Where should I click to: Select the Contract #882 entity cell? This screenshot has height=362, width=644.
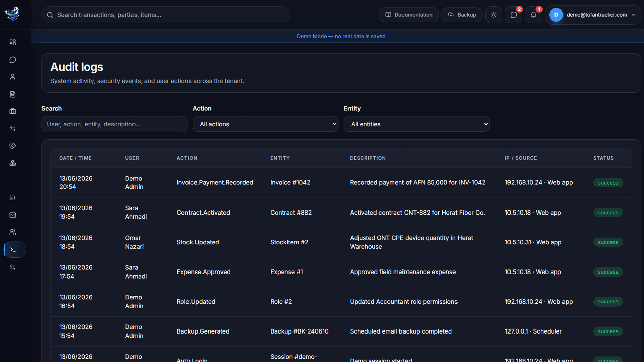click(291, 213)
